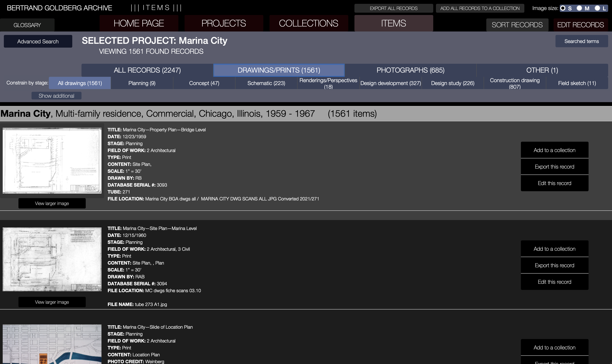Export the Site Plan—Marina Level record

[x=555, y=265]
